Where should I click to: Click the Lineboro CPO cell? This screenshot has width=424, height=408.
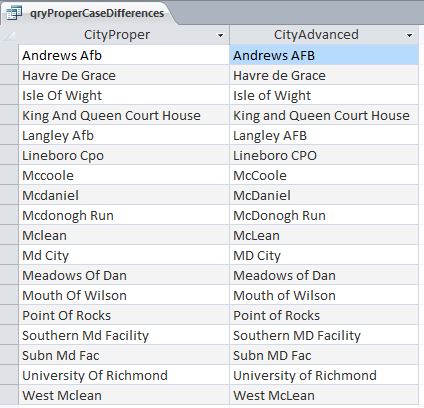coord(324,155)
